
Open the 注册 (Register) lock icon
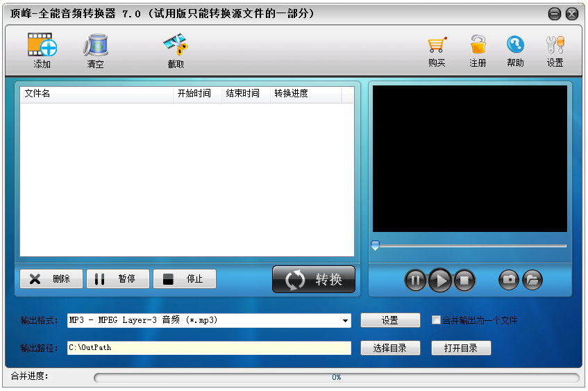(478, 47)
